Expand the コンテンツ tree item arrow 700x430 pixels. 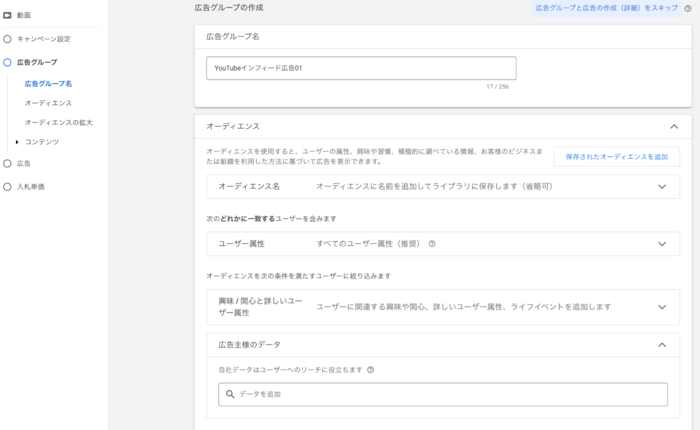(x=17, y=142)
